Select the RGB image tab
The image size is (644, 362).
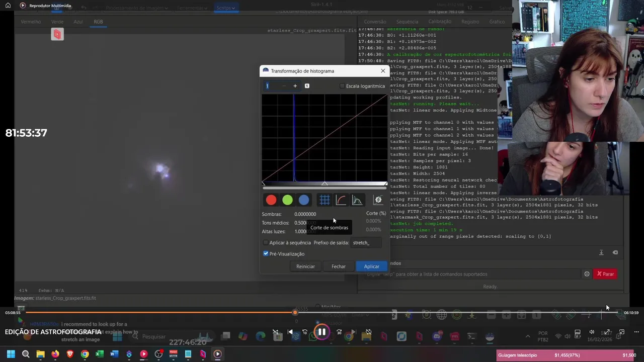(98, 22)
